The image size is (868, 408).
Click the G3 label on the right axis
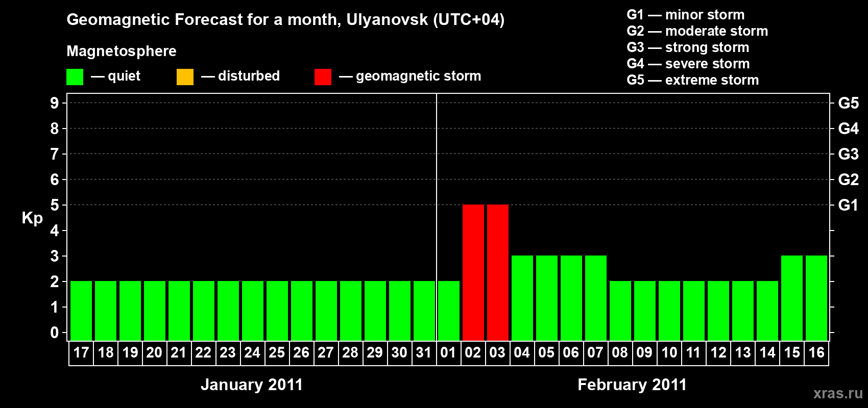point(849,154)
